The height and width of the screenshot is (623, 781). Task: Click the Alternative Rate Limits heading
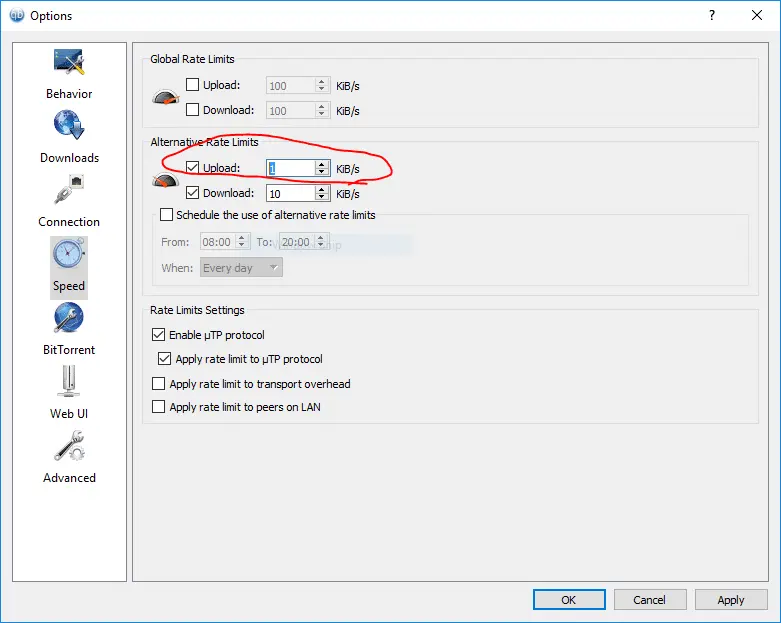(x=204, y=142)
